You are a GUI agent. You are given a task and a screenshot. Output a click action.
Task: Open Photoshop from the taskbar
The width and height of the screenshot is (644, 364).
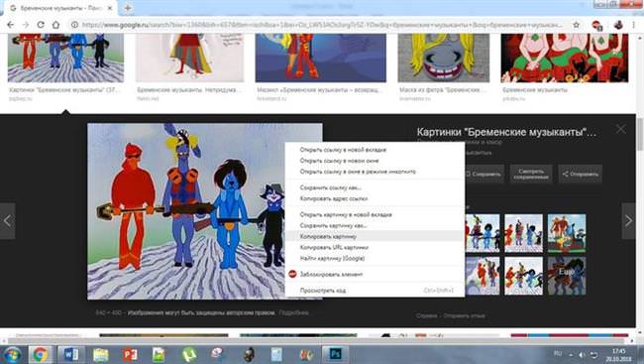coord(335,354)
